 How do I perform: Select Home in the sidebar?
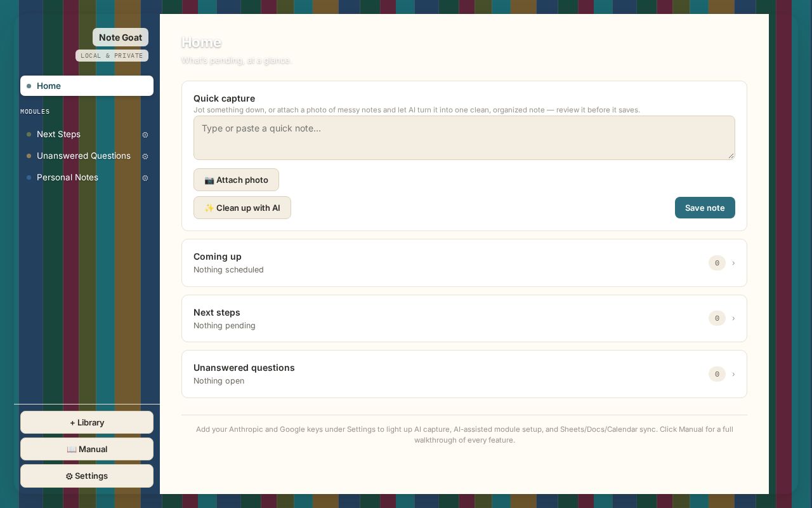coord(87,86)
